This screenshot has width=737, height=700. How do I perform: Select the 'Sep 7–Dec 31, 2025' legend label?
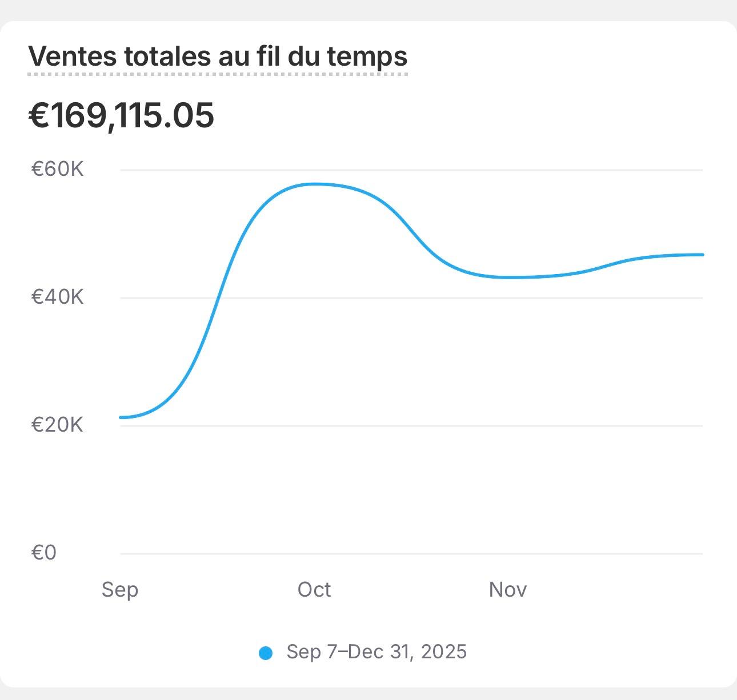point(376,651)
